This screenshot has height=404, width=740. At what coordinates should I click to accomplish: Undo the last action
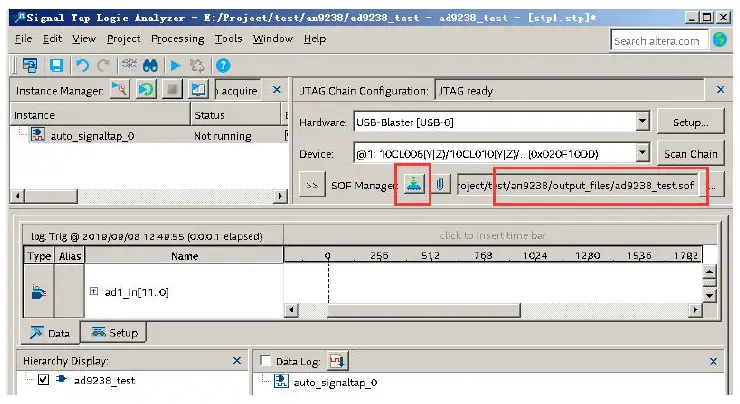(82, 65)
